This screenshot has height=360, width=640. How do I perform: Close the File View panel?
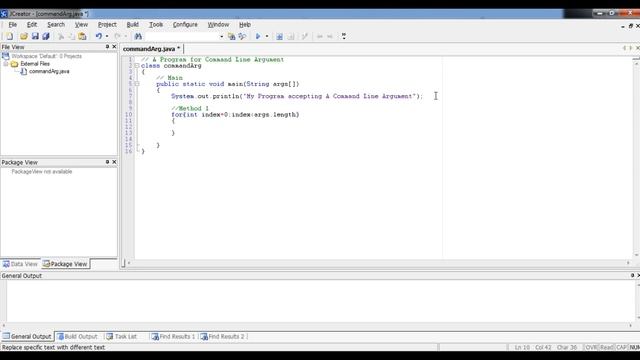[x=114, y=47]
